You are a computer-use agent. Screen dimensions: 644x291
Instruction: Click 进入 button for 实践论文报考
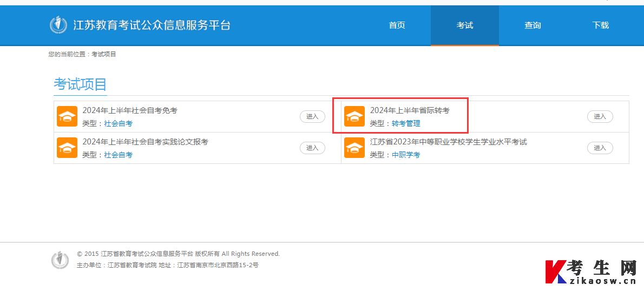(313, 148)
